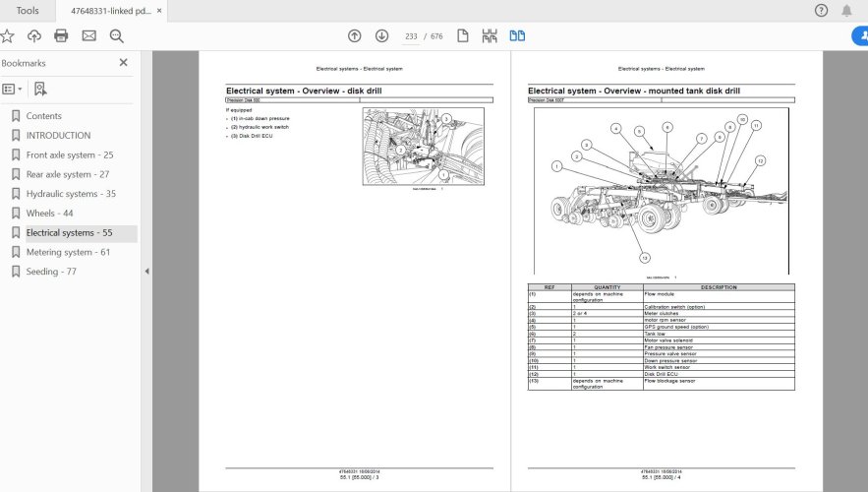Open the Help question mark icon

(x=821, y=11)
